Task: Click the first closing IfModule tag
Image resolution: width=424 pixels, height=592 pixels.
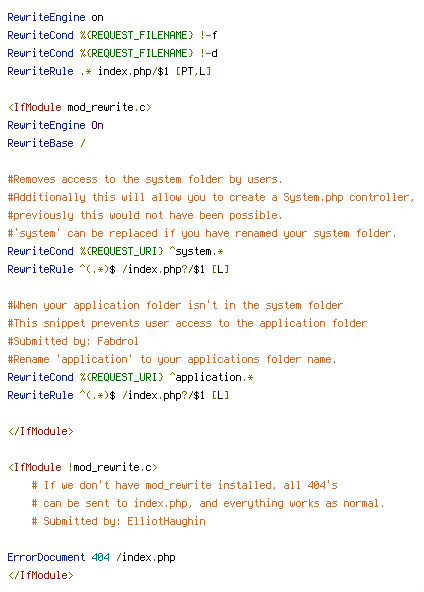Action: click(x=41, y=432)
